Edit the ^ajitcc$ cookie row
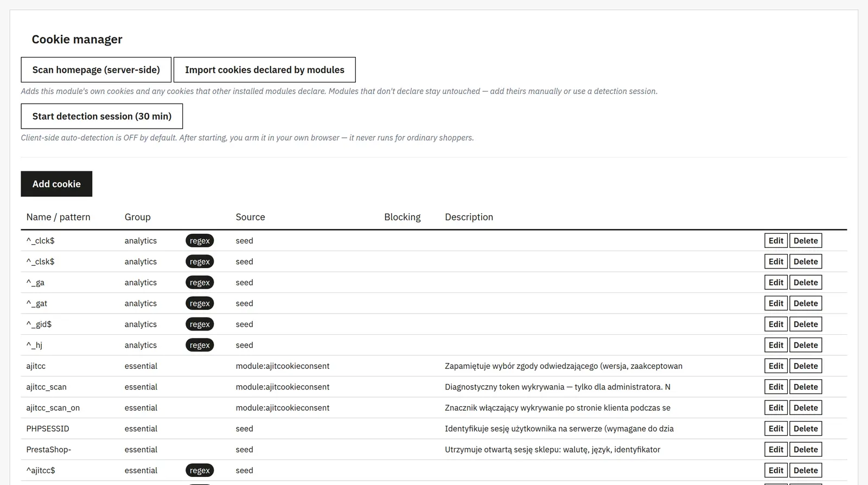Screen dimensions: 868x485 pyautogui.click(x=776, y=470)
